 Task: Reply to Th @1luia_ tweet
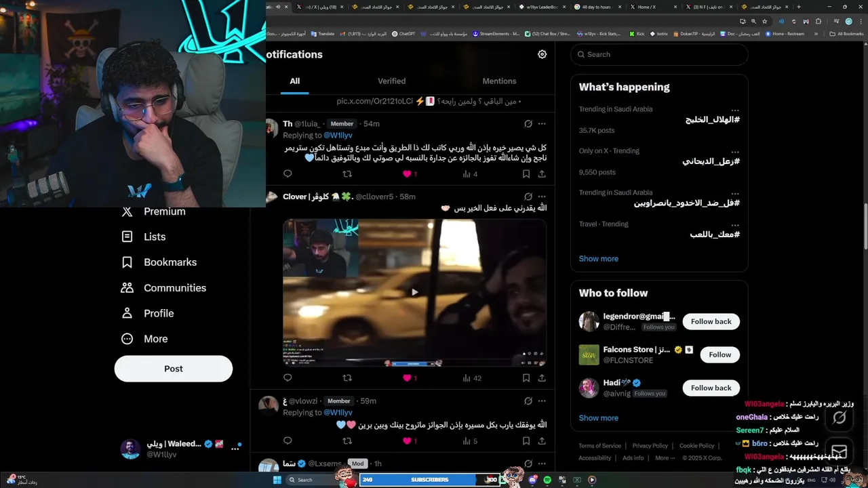[288, 174]
